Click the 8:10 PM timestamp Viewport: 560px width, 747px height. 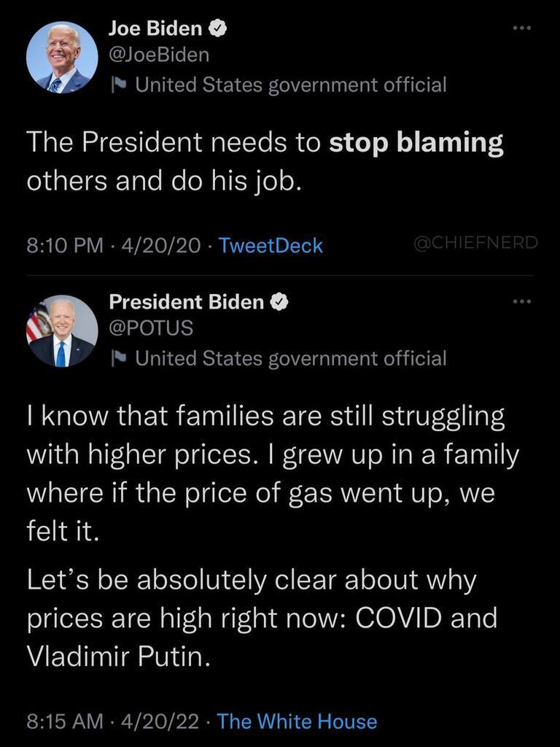click(x=65, y=246)
